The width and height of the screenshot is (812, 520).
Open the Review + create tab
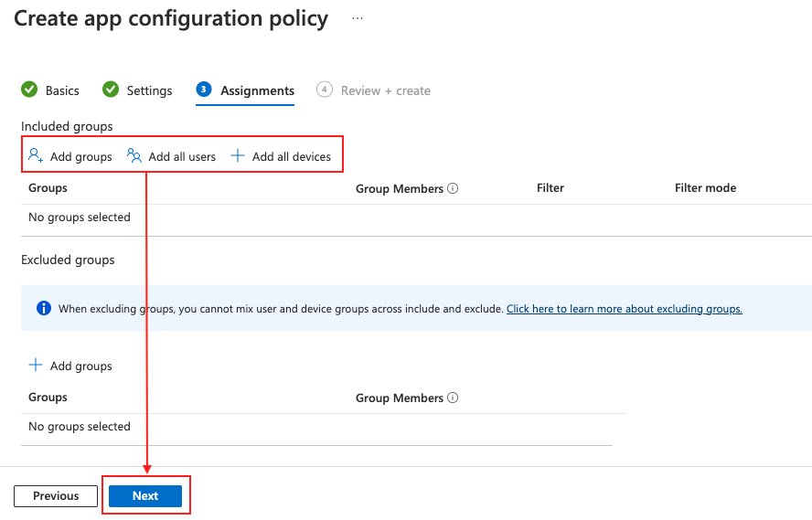(385, 90)
